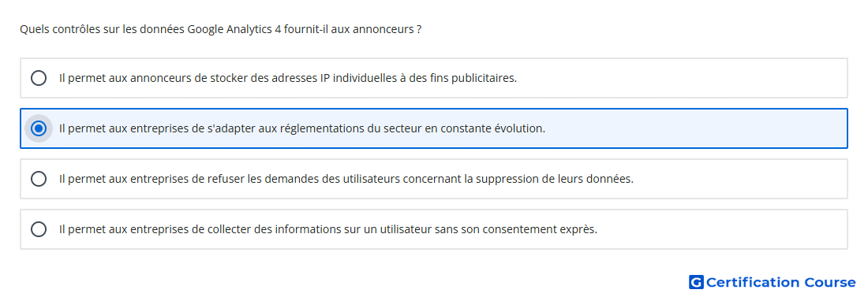Viewport: 868px width, 297px height.
Task: Click empty right area of IP addresses answer card
Action: (x=681, y=78)
